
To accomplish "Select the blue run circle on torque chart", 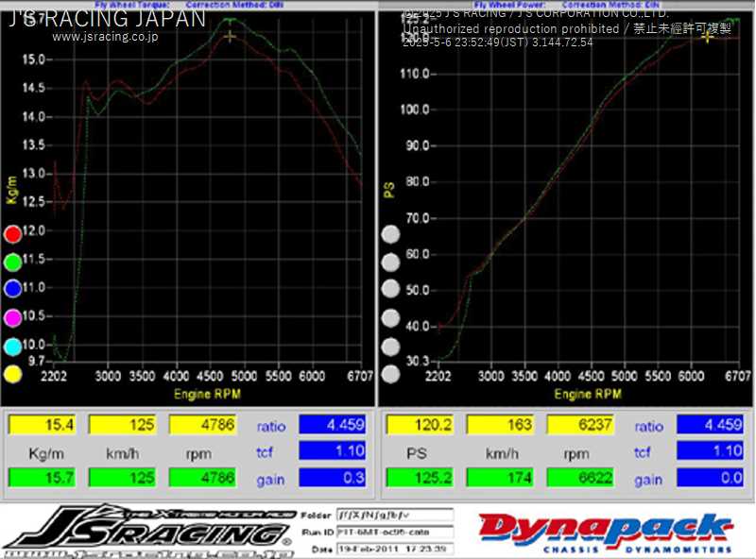I will (13, 290).
